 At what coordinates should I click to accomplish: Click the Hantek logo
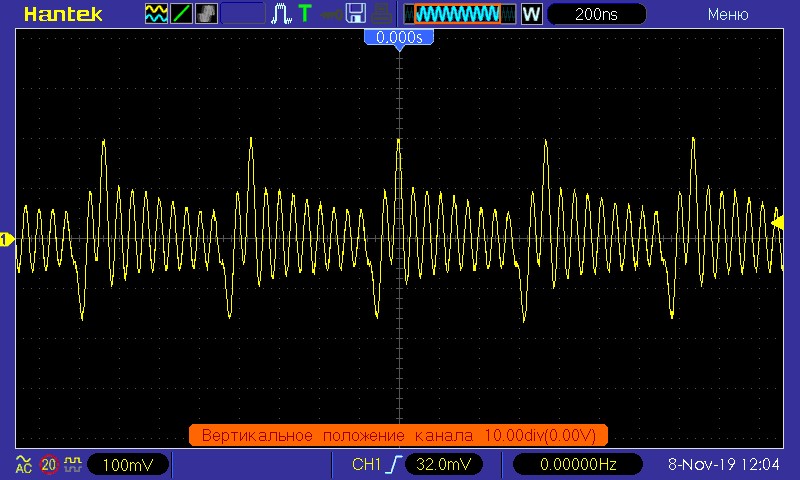pos(63,14)
